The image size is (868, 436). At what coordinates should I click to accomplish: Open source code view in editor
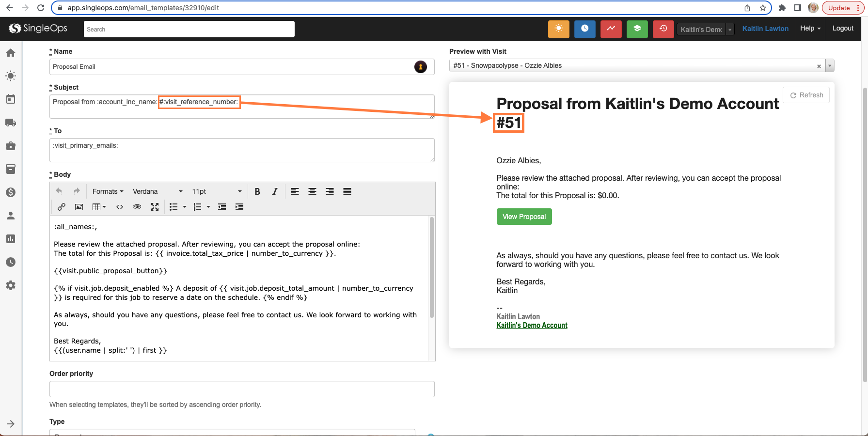pyautogui.click(x=120, y=207)
